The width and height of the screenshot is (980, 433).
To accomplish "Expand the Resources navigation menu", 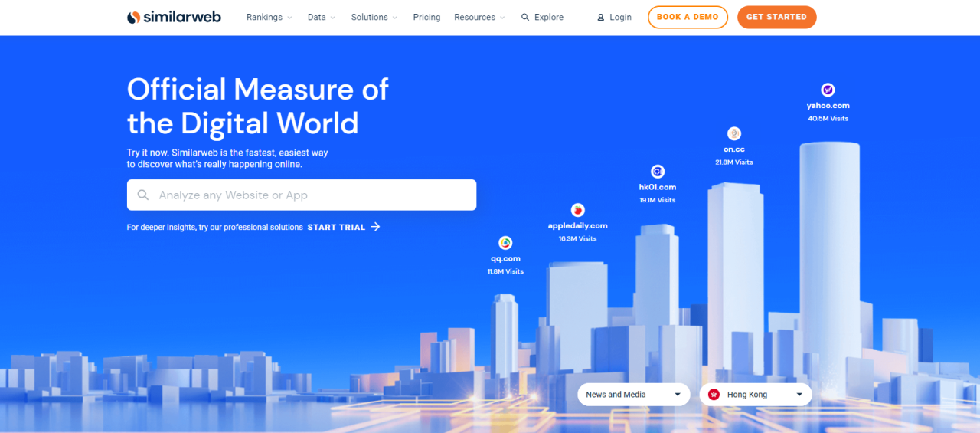I will coord(479,17).
